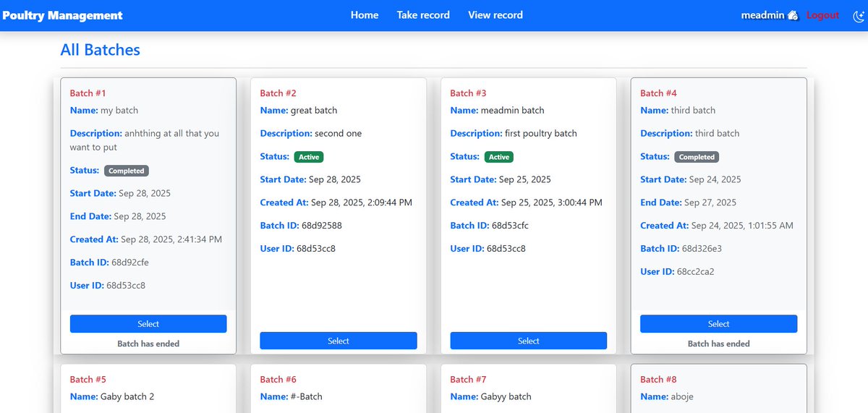Click the name 'my batch'
868x413 pixels.
tap(119, 111)
